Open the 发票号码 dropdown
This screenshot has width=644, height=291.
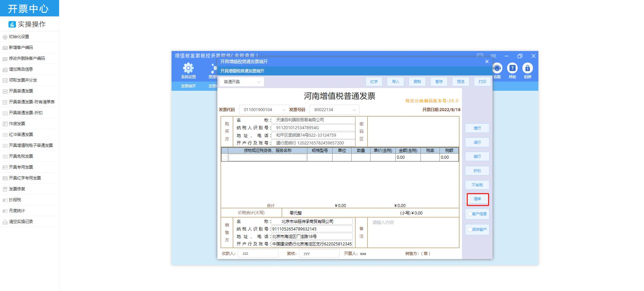(334, 110)
